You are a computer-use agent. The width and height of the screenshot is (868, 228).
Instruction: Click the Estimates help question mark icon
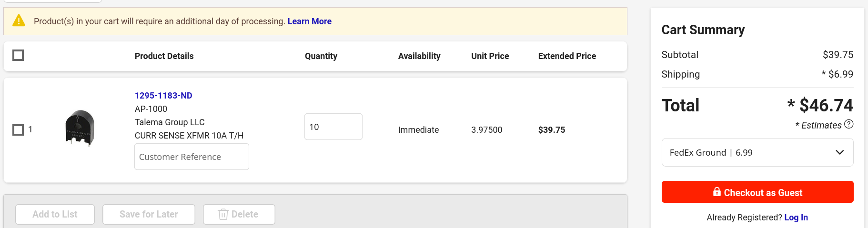[x=848, y=124]
